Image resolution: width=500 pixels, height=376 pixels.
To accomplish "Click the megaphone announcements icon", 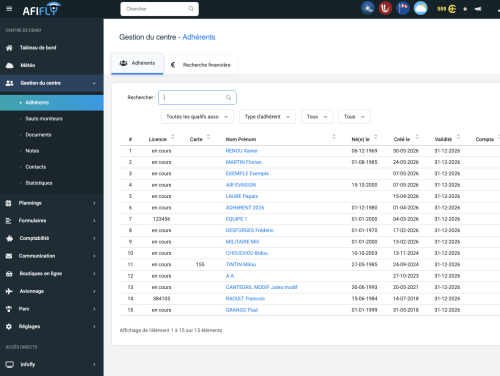I will click(x=478, y=9).
